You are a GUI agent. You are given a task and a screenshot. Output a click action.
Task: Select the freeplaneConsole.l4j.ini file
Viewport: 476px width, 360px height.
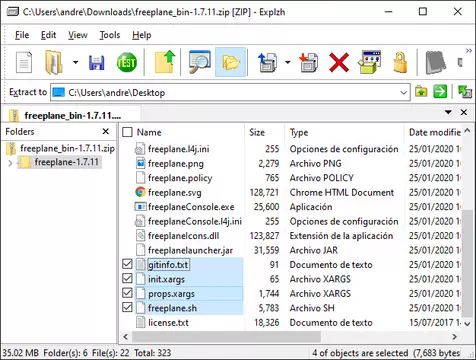(x=195, y=221)
